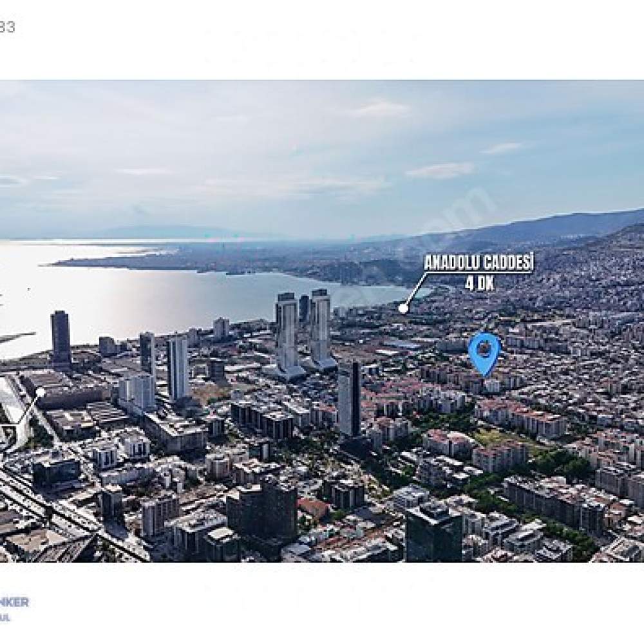Click the white callout dot near the left edge
644x644 pixels.
click(x=40, y=393)
